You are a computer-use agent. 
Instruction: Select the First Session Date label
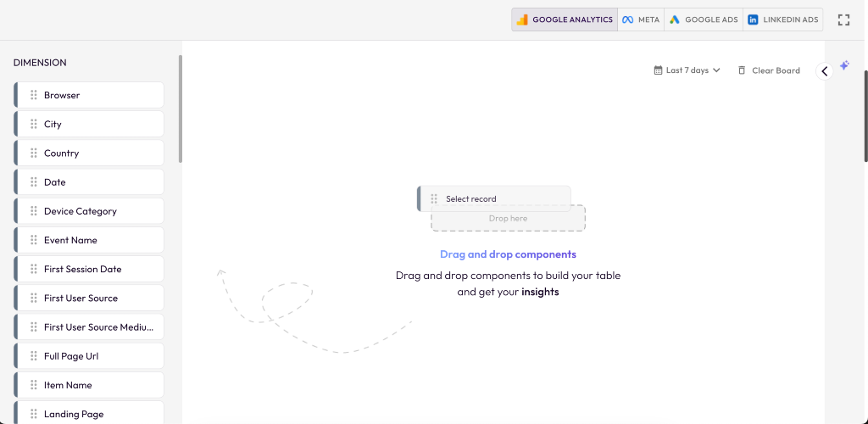tap(82, 269)
